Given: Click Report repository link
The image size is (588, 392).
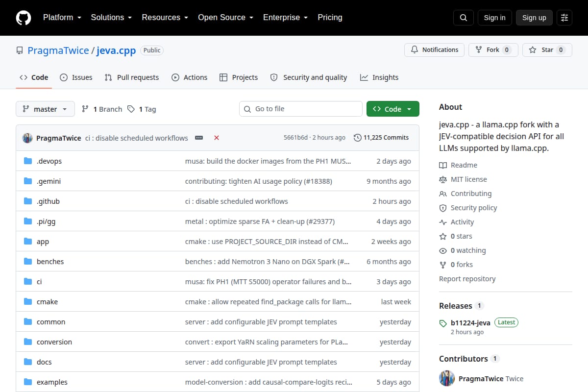Looking at the screenshot, I should click(x=467, y=279).
